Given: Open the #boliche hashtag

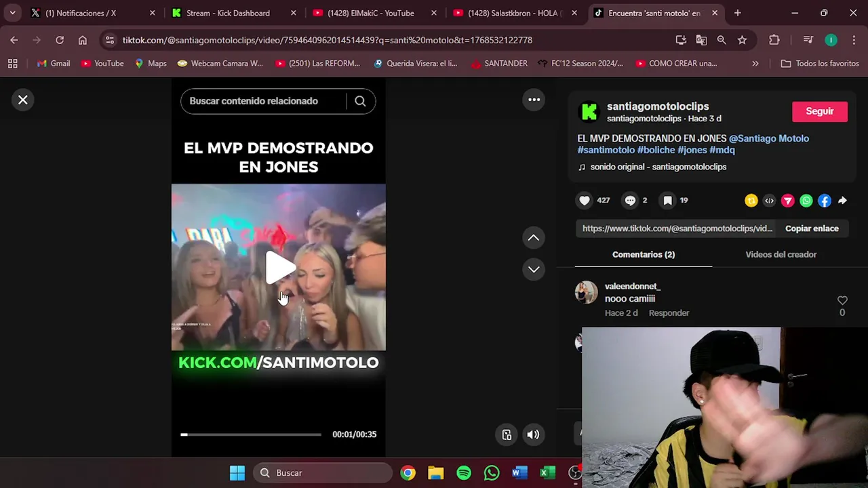Looking at the screenshot, I should [656, 150].
